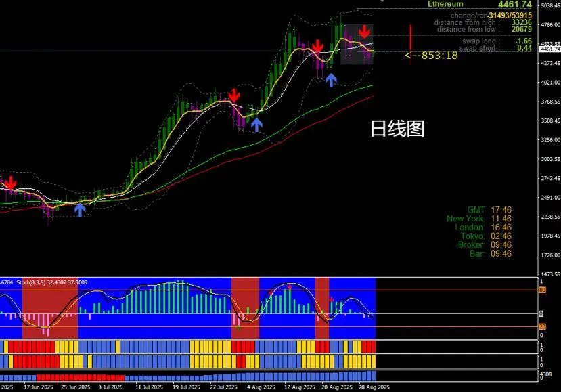Click the swap long value -1.66
561x392 pixels.
point(523,41)
